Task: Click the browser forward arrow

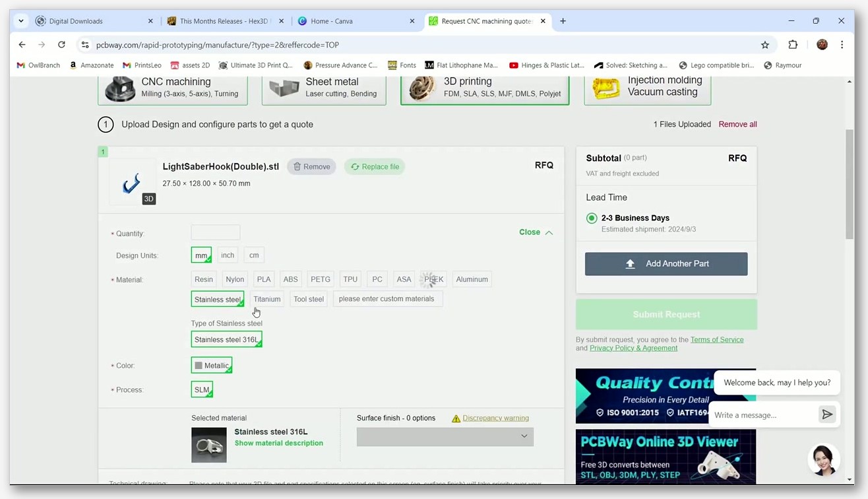Action: pyautogui.click(x=42, y=45)
